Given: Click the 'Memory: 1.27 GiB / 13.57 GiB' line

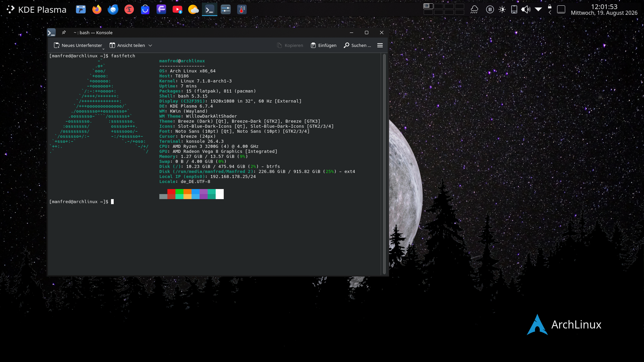Looking at the screenshot, I should pyautogui.click(x=204, y=157).
